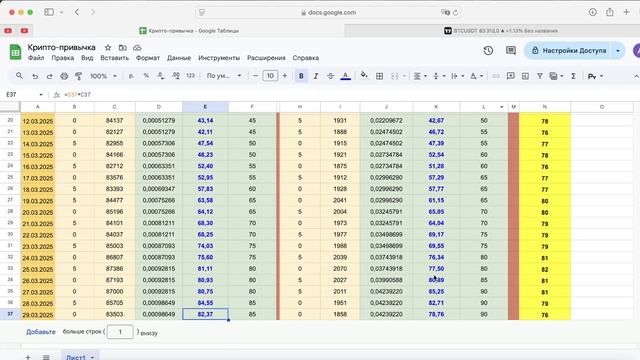Viewport: 640px width, 360px height.
Task: Collapse the toolbar with the chevron
Action: 636,76
